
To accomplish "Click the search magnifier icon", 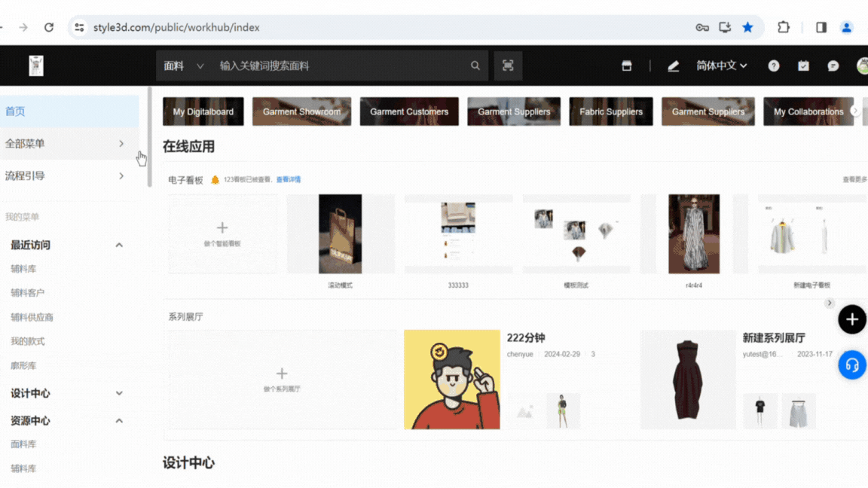I will [x=475, y=66].
